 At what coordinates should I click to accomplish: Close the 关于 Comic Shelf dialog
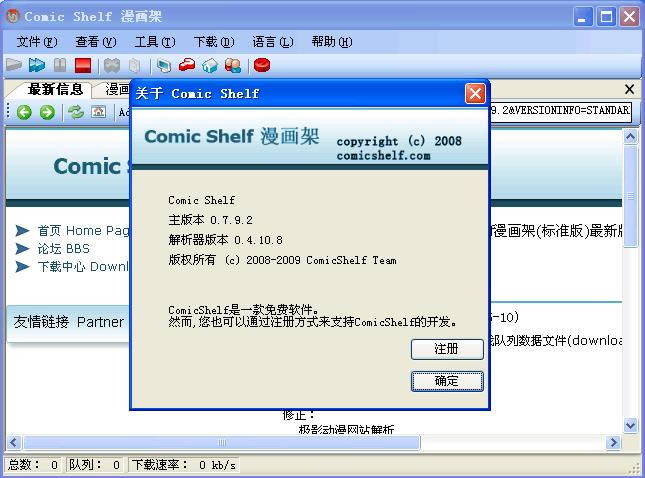pos(475,93)
